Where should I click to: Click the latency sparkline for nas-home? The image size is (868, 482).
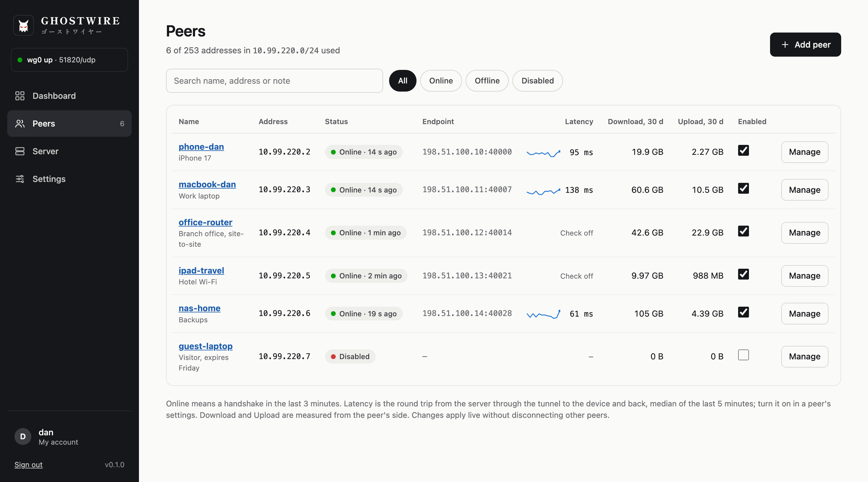pyautogui.click(x=543, y=314)
